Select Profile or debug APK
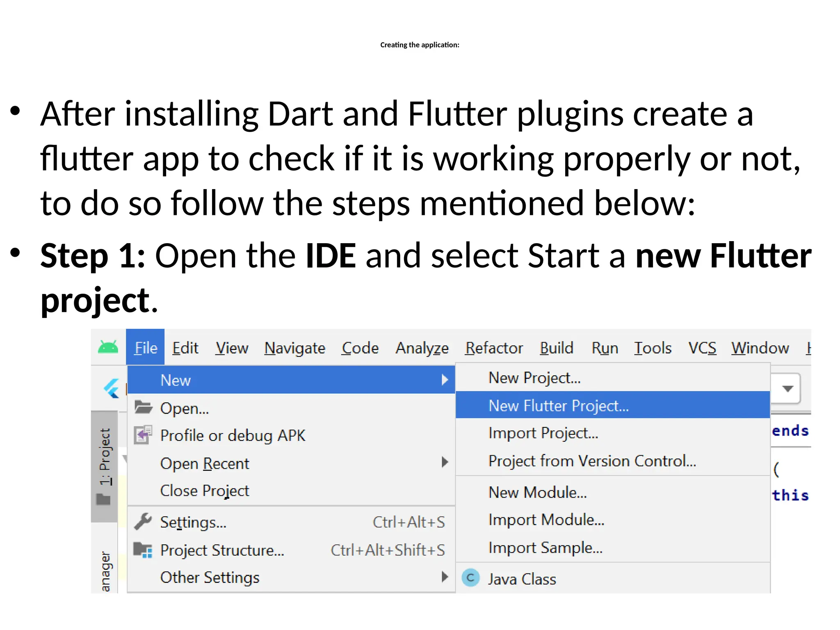The height and width of the screenshot is (630, 840). tap(291, 435)
